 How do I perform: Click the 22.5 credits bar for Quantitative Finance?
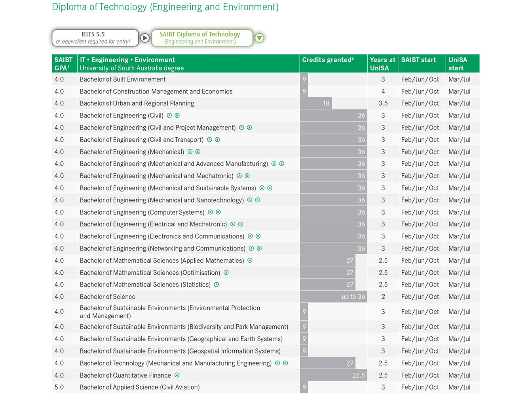tap(334, 375)
